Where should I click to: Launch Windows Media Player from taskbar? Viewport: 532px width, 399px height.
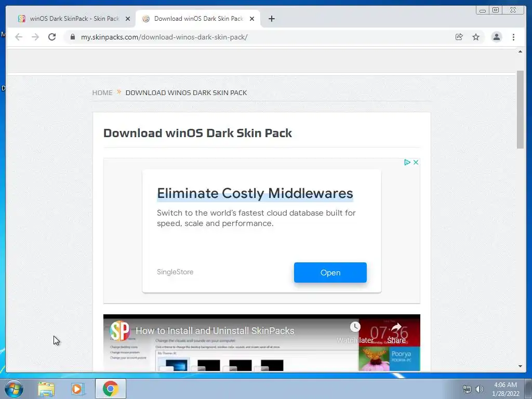[x=77, y=389]
